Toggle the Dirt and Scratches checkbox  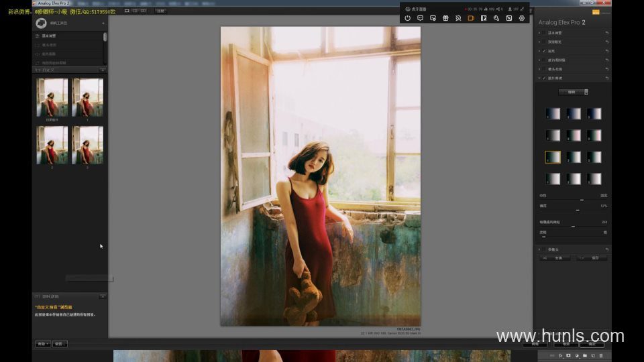544,60
